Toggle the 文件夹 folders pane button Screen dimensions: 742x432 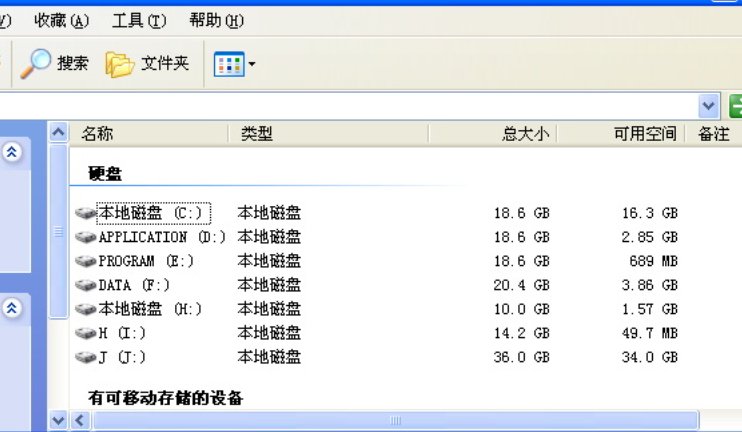tap(147, 63)
